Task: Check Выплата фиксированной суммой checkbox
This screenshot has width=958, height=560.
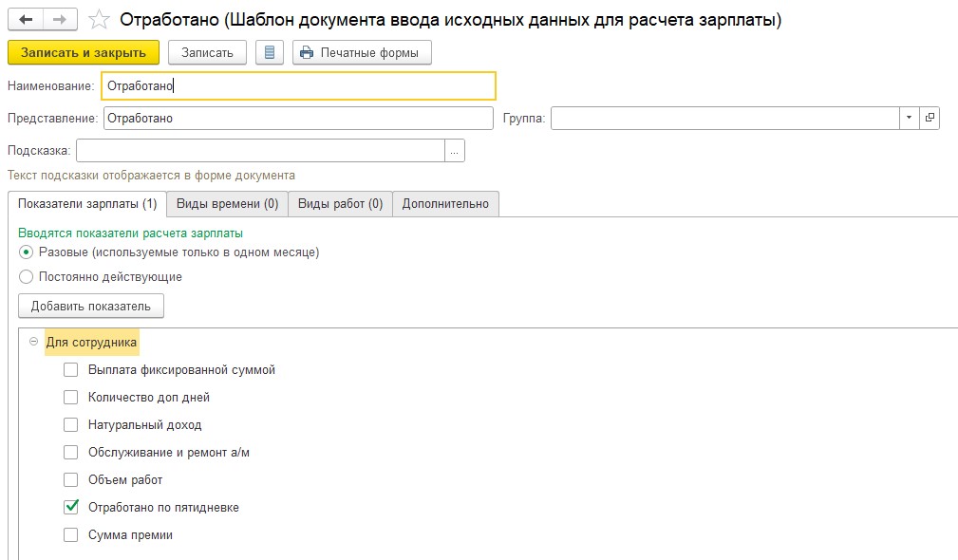Action: tap(71, 369)
